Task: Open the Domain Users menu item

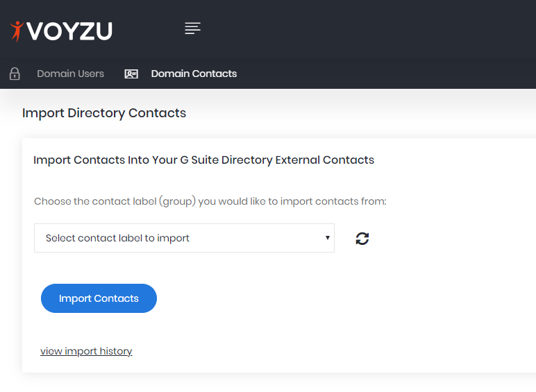Action: click(70, 74)
